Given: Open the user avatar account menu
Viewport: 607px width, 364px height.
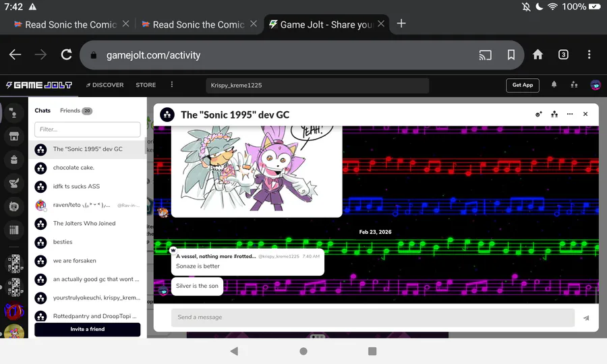Looking at the screenshot, I should tap(596, 85).
